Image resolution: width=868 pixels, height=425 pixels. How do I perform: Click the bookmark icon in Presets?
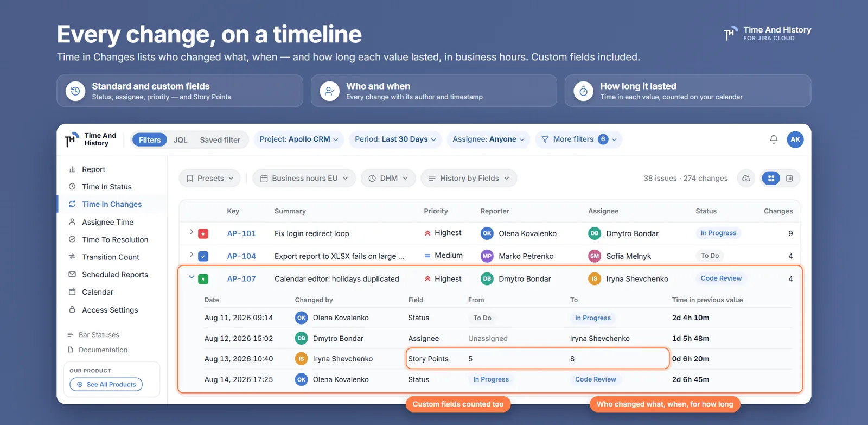190,178
